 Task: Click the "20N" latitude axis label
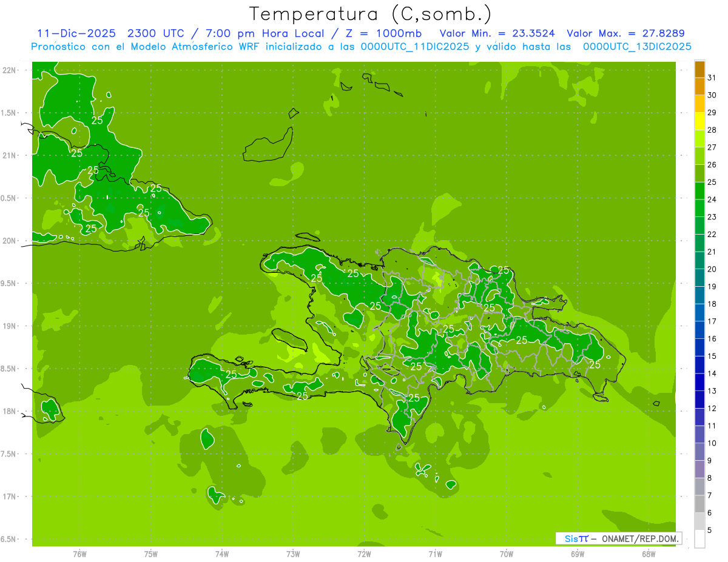(10, 241)
